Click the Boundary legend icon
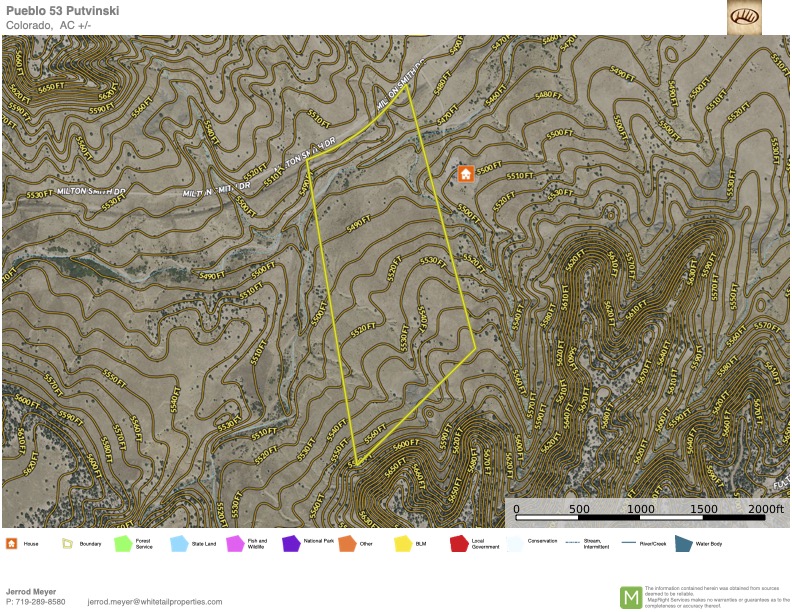This screenshot has width=792, height=612. click(x=68, y=544)
